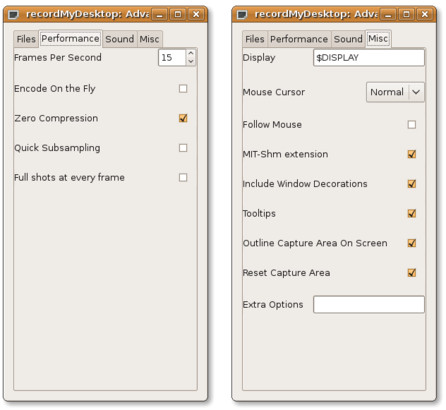
Task: Enable Quick Subsampling checkbox
Action: pos(183,148)
